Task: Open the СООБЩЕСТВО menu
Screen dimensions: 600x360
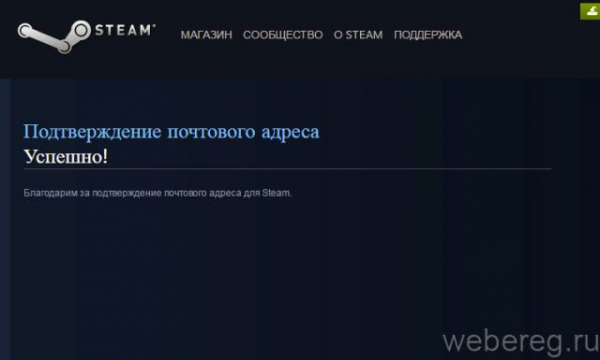Action: pos(283,35)
